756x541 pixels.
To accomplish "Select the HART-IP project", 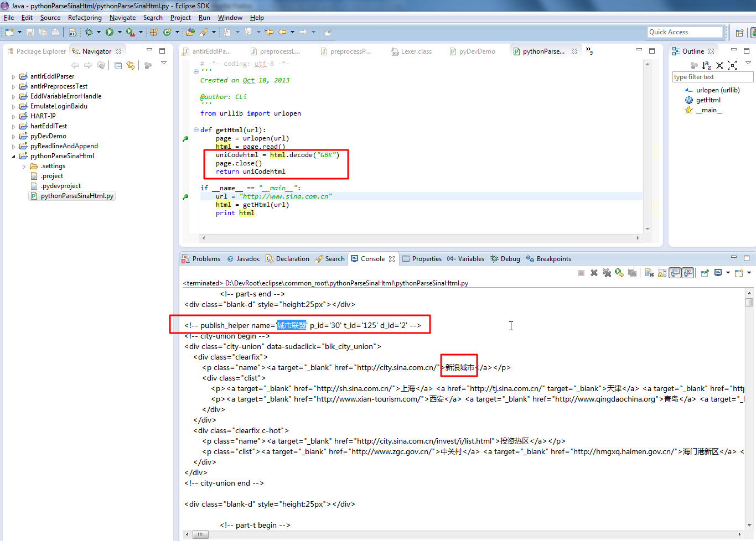I will click(38, 116).
